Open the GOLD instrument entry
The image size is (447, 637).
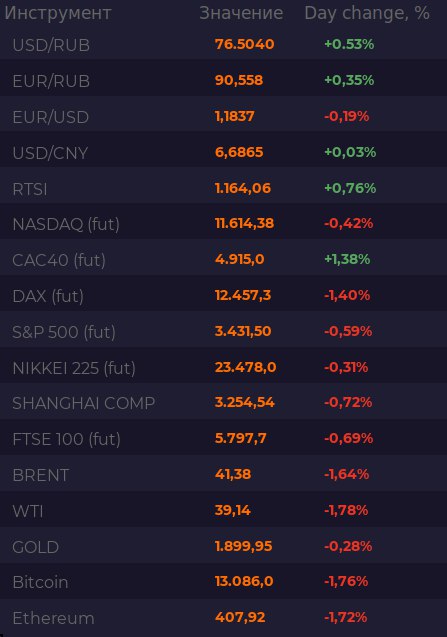click(x=224, y=546)
